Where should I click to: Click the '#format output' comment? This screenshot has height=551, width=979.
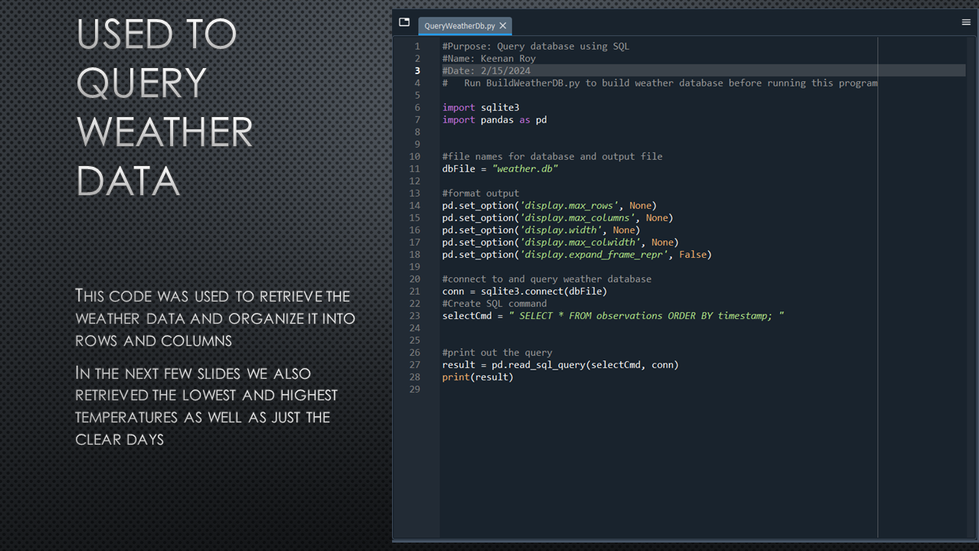tap(480, 193)
